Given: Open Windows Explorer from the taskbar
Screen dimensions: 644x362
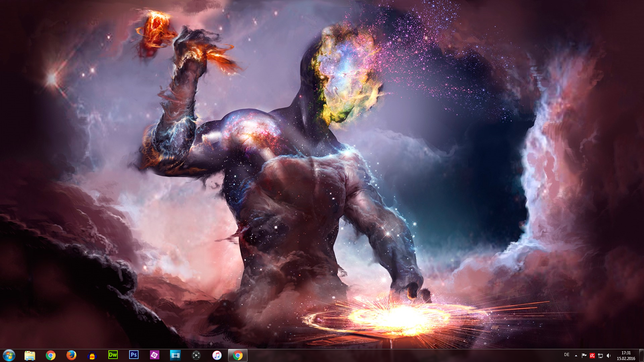Looking at the screenshot, I should point(30,355).
